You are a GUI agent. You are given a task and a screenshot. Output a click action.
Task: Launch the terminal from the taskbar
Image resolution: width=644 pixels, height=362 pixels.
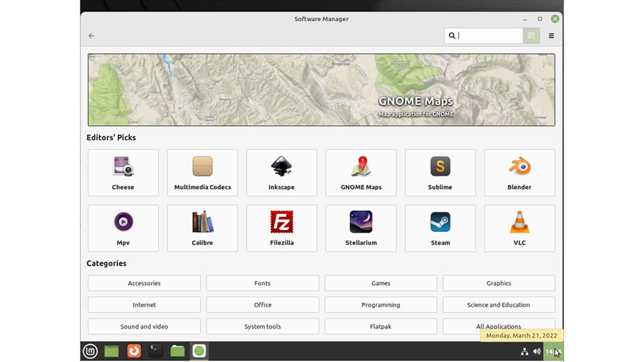[x=156, y=351]
